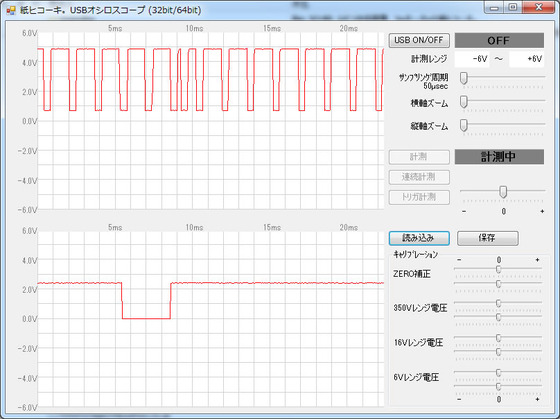Click the 読み込み load button
This screenshot has width=560, height=419.
pos(419,238)
